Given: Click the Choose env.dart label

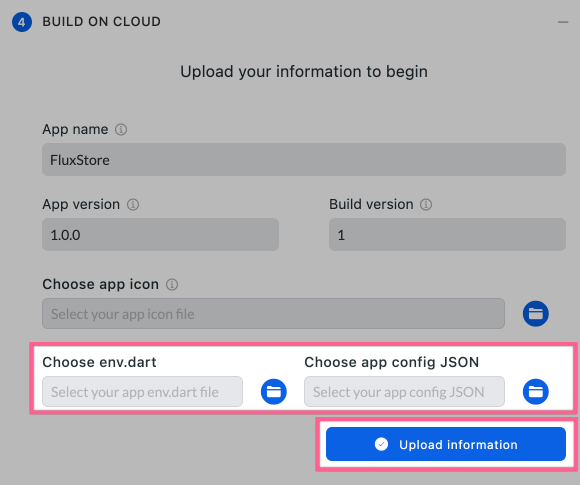Looking at the screenshot, I should pyautogui.click(x=100, y=362).
